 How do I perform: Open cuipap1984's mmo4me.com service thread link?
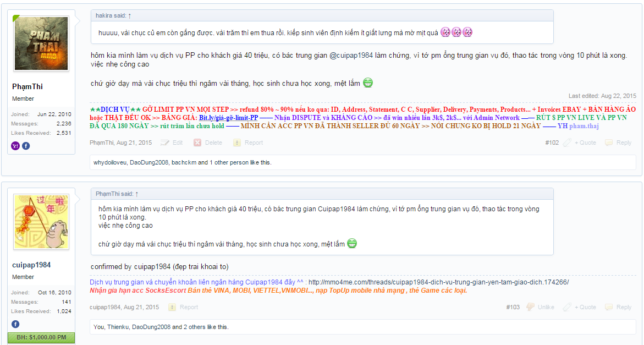(x=439, y=282)
